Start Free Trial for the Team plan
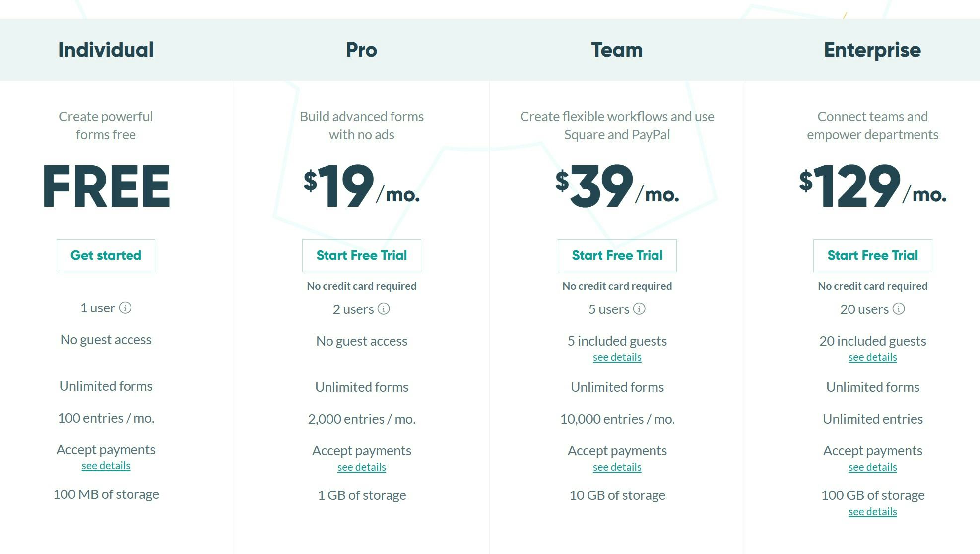The image size is (980, 554). (x=617, y=255)
